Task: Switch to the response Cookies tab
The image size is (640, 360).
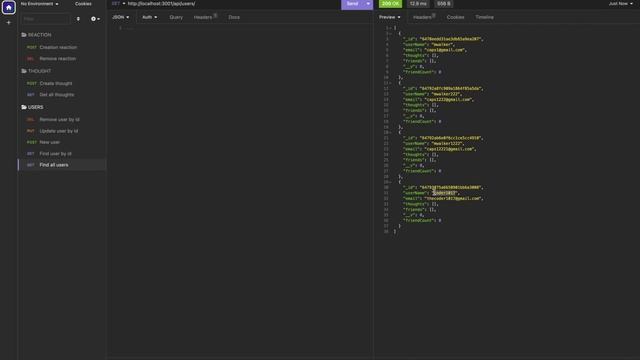Action: click(455, 17)
